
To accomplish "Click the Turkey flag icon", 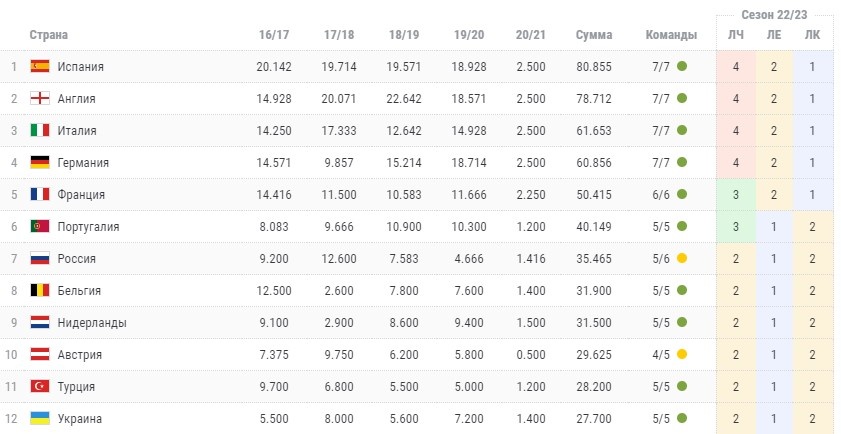I will [40, 386].
